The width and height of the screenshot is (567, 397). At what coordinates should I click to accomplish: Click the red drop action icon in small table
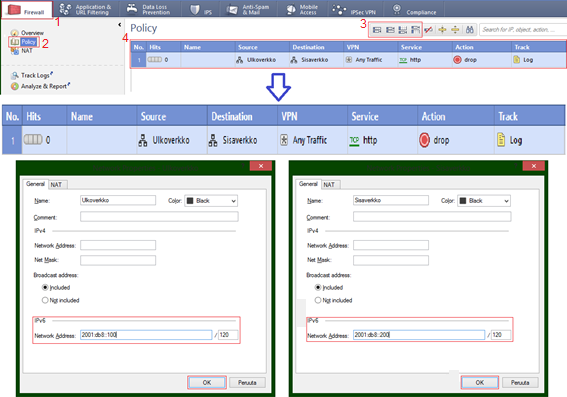457,60
